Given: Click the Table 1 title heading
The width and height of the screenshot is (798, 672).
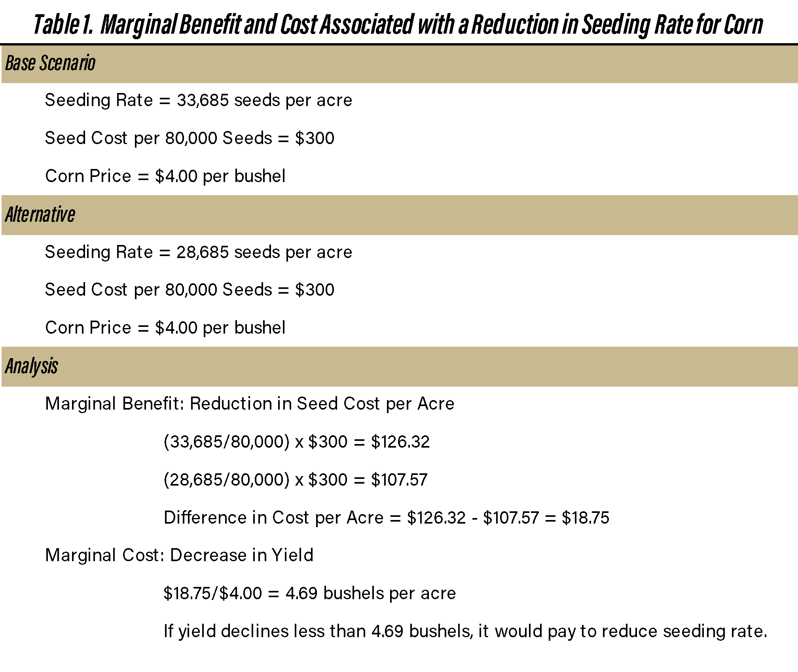Looking at the screenshot, I should [x=398, y=25].
